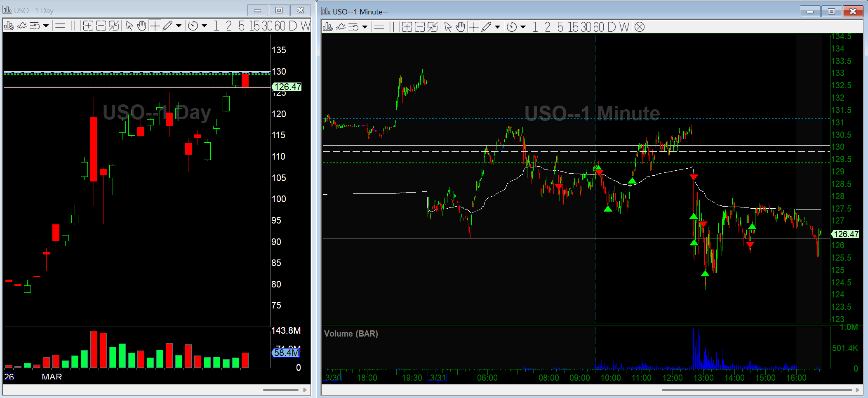Select horizontal line tool in Minute chart

tap(379, 27)
